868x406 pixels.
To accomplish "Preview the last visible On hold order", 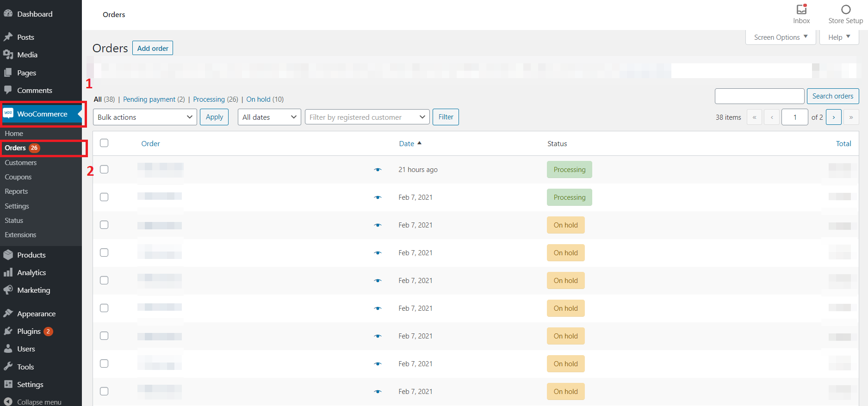I will tap(378, 392).
